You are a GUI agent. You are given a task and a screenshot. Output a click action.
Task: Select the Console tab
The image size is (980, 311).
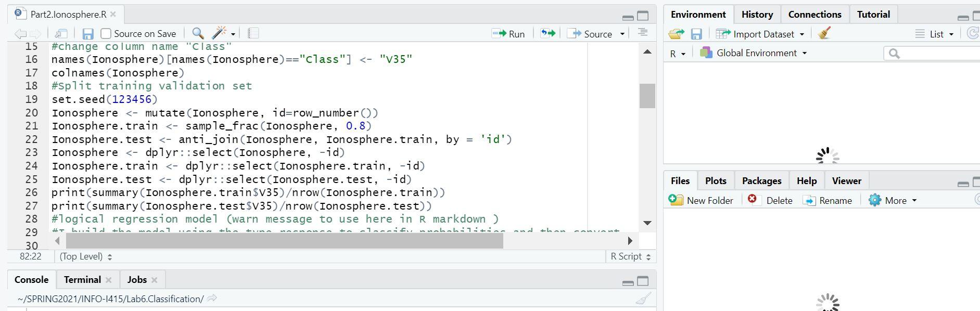click(x=32, y=280)
